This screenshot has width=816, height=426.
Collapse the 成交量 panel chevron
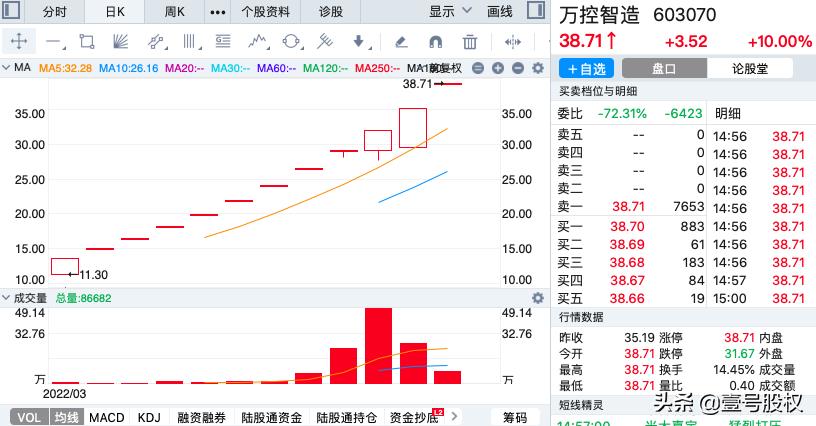(x=6, y=298)
